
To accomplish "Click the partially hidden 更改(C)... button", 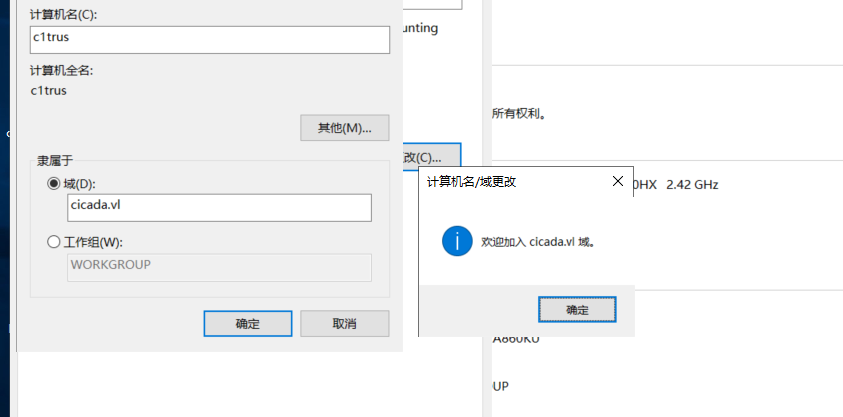I will click(431, 157).
